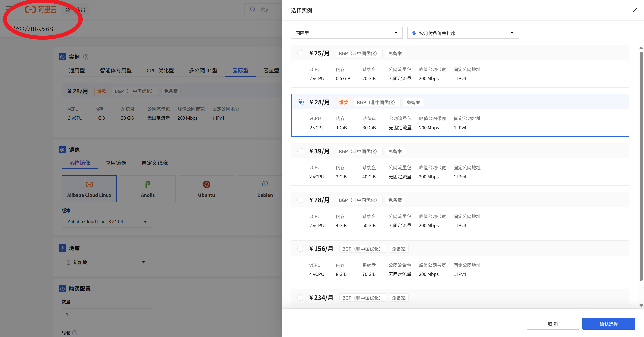Click the 时长 help icon

(x=75, y=333)
